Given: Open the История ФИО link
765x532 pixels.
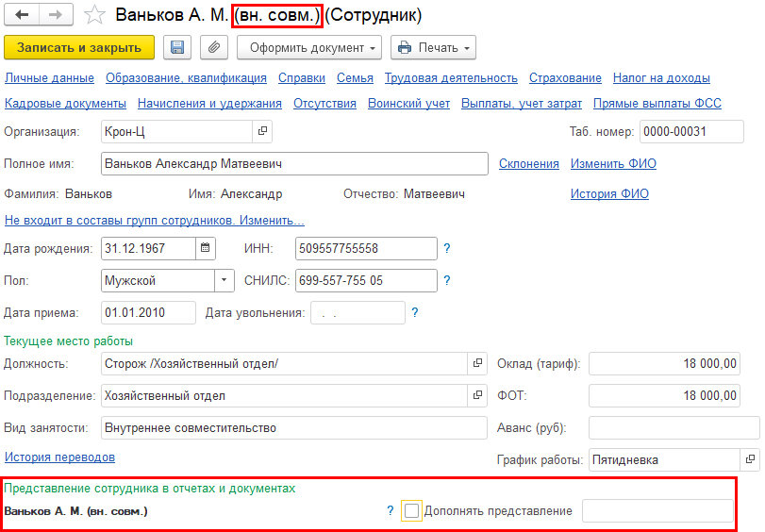Looking at the screenshot, I should click(609, 193).
